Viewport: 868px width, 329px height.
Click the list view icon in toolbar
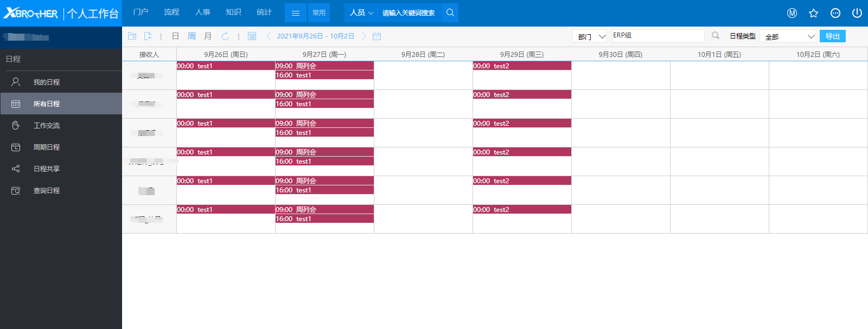[252, 36]
